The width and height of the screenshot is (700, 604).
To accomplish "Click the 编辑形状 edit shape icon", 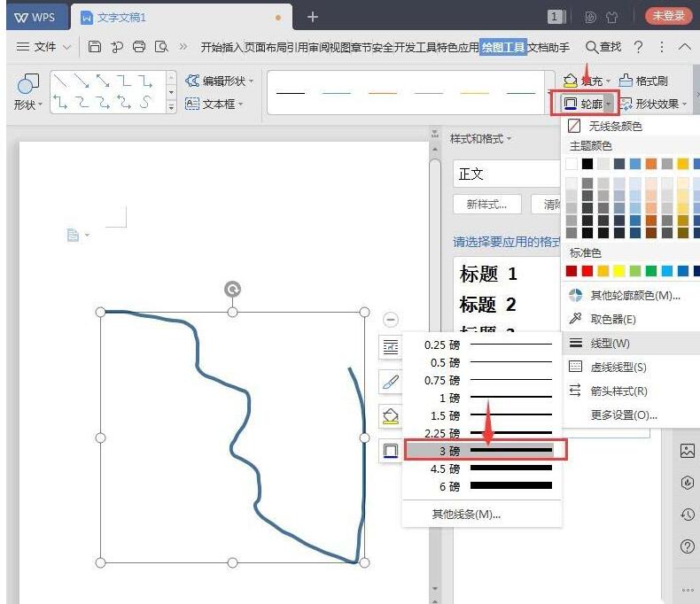I will [x=192, y=81].
